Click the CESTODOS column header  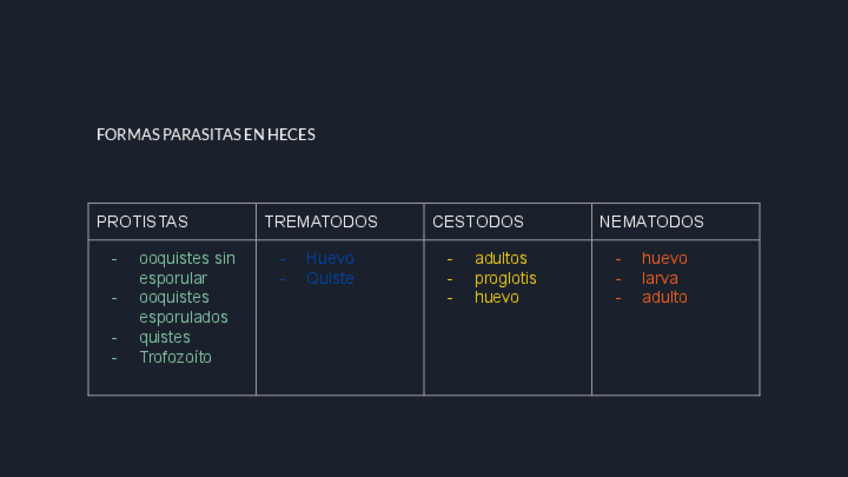(478, 222)
